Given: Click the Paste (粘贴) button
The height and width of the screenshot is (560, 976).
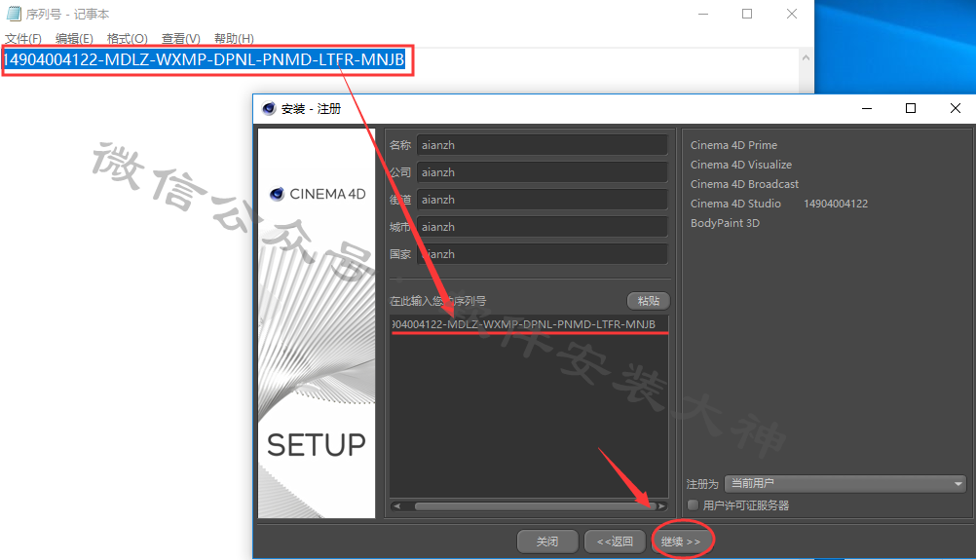Looking at the screenshot, I should pyautogui.click(x=648, y=301).
